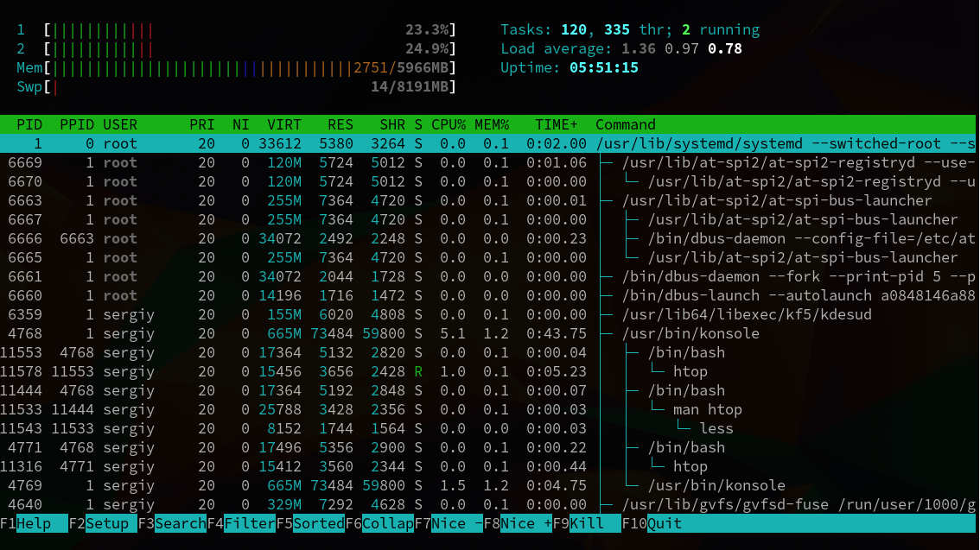Select the at-spi2-registryd thread with PID 6670
The height and width of the screenshot is (550, 980).
(x=487, y=181)
